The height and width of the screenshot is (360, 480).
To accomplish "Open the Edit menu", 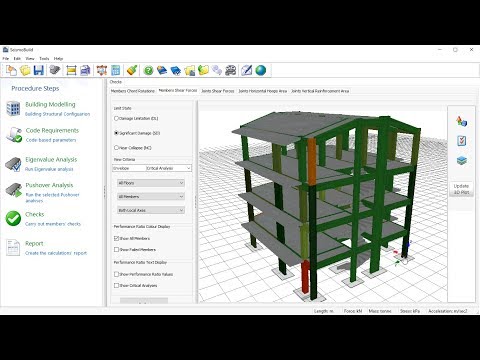I will coord(17,59).
